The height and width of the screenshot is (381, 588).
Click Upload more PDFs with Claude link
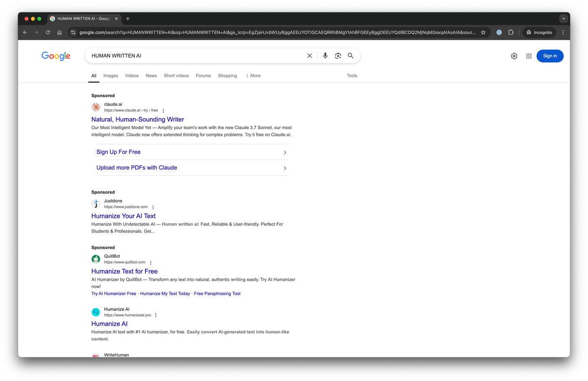click(137, 168)
